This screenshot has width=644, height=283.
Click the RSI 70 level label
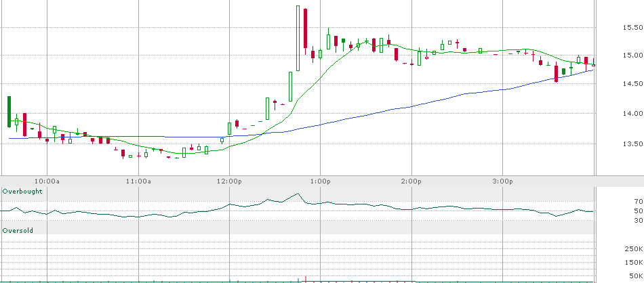(639, 201)
